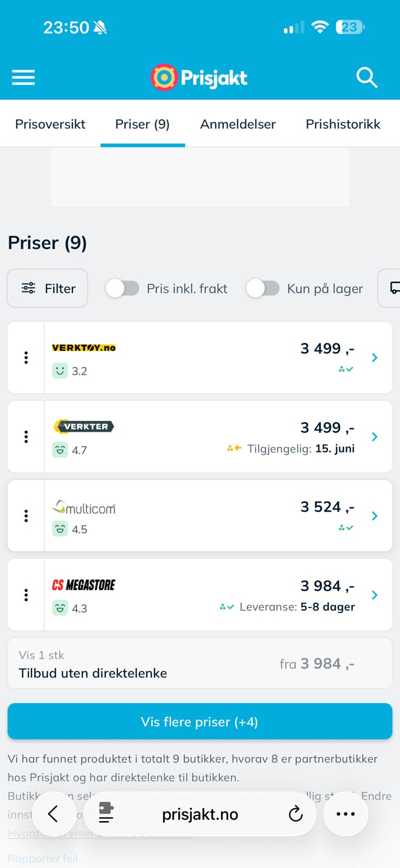Switch to Anmeldelser tab

coord(238,124)
